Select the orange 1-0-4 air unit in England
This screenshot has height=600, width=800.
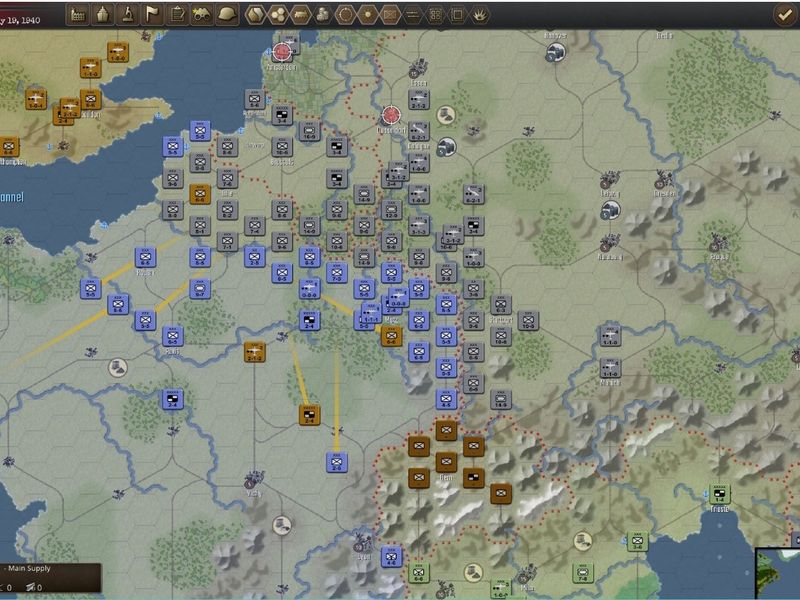click(x=36, y=99)
